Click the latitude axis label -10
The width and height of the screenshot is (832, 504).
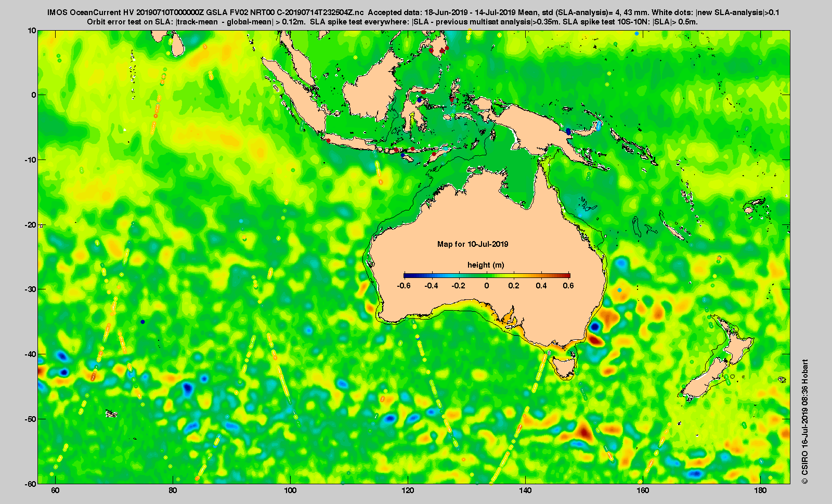click(x=31, y=160)
